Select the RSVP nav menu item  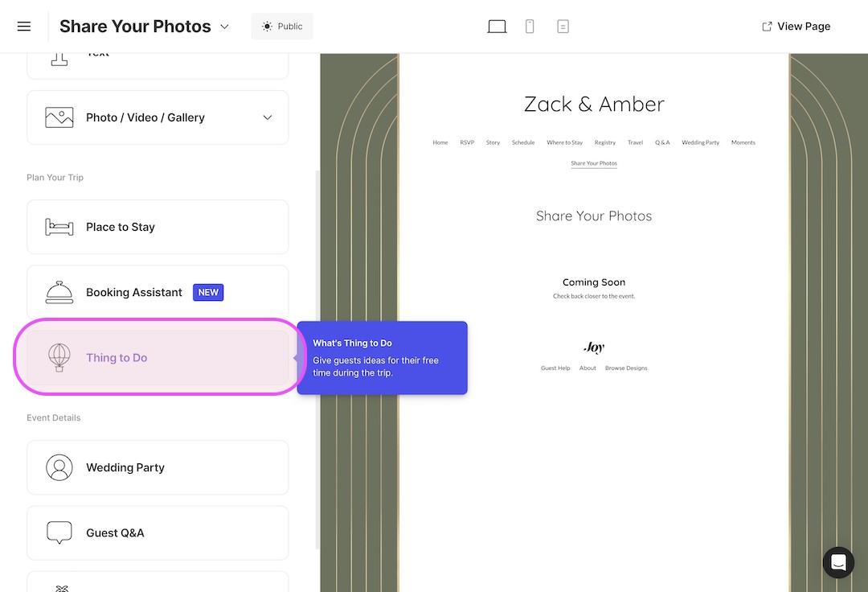[x=467, y=142]
